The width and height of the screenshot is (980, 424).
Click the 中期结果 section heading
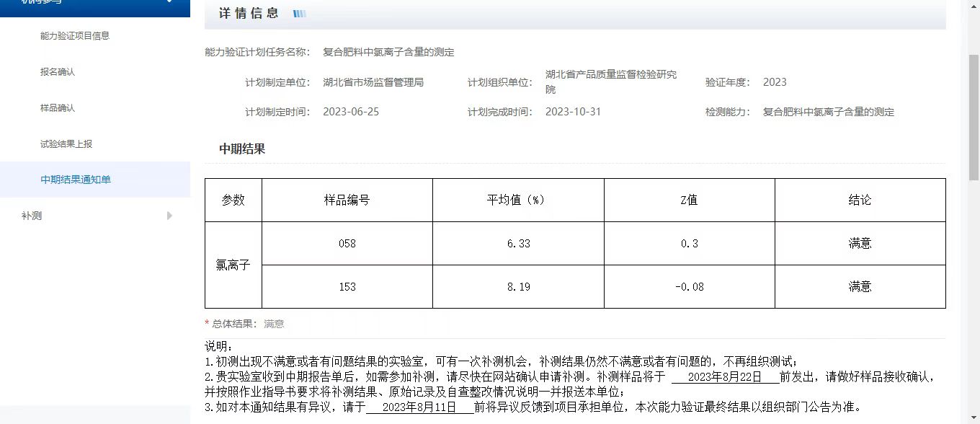pos(242,149)
